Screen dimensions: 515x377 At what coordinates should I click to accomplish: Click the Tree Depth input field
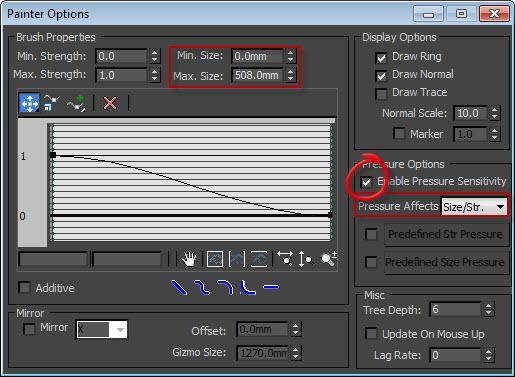[455, 309]
